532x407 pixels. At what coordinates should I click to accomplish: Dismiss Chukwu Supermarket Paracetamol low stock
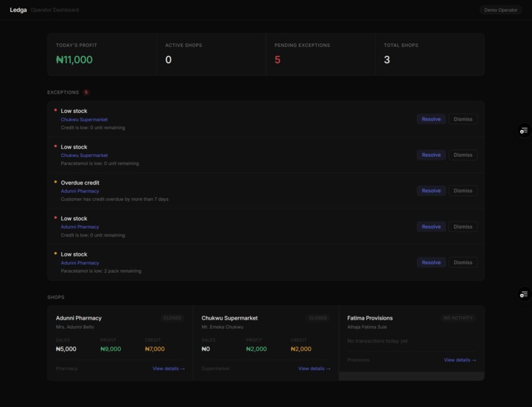[x=463, y=155]
